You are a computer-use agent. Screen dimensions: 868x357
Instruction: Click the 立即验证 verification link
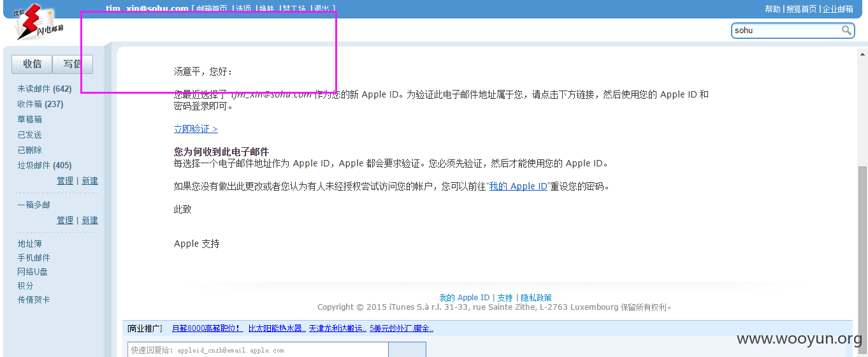coord(196,129)
